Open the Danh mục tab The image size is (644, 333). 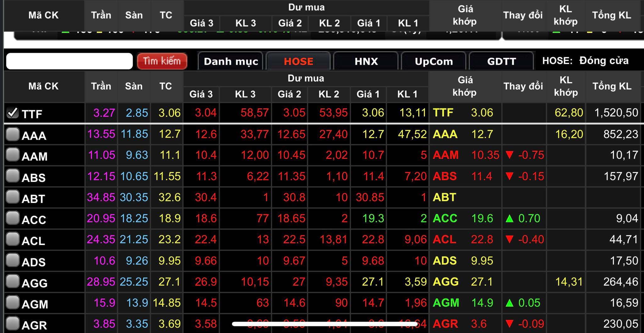[231, 61]
